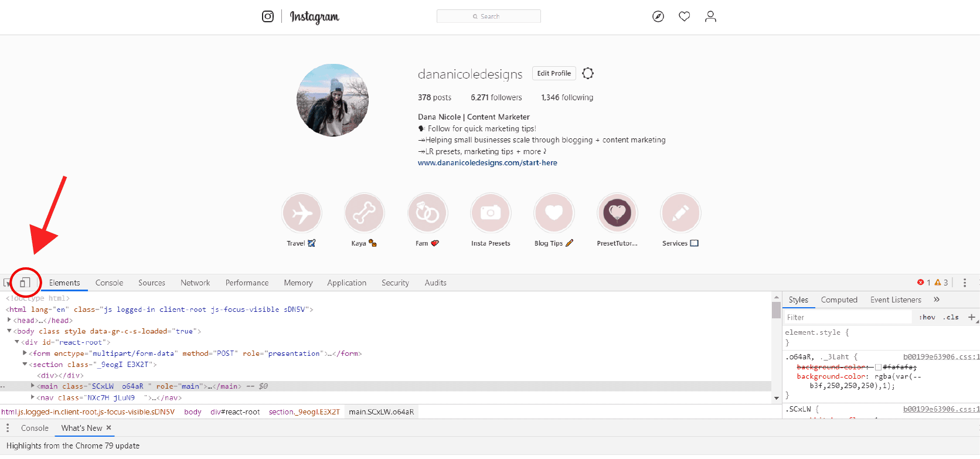
Task: Switch to the Network tab
Action: tap(195, 283)
